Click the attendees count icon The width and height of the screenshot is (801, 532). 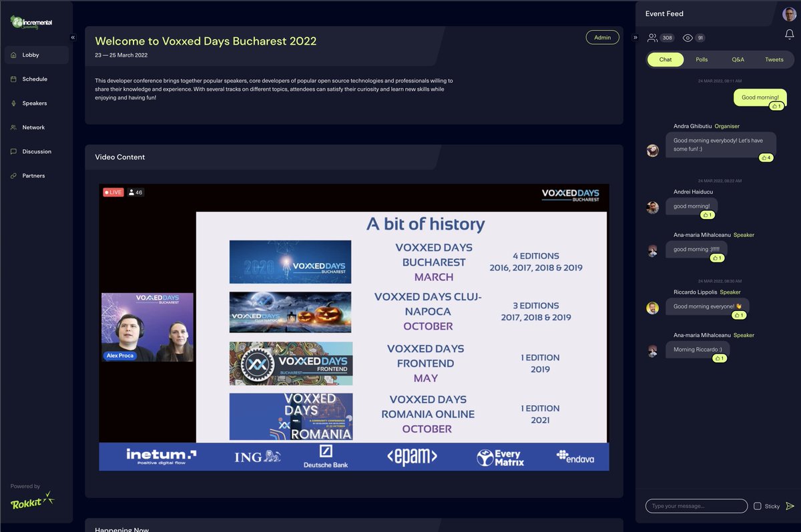[x=653, y=38]
